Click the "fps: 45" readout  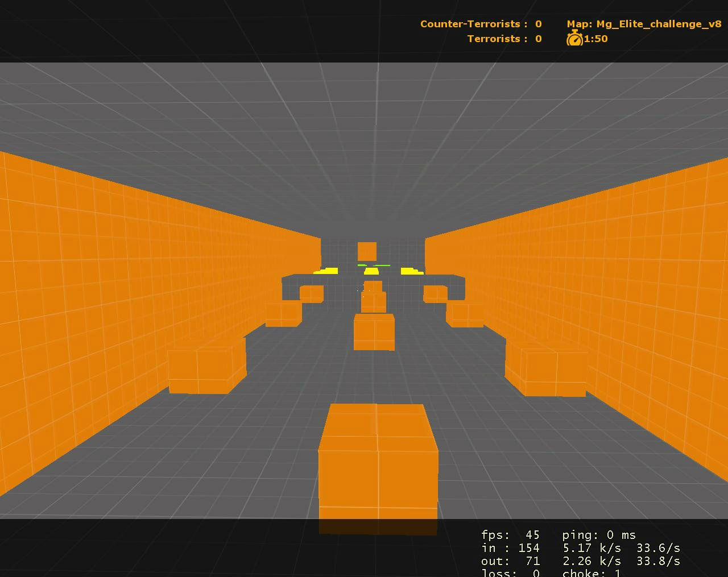tap(510, 535)
